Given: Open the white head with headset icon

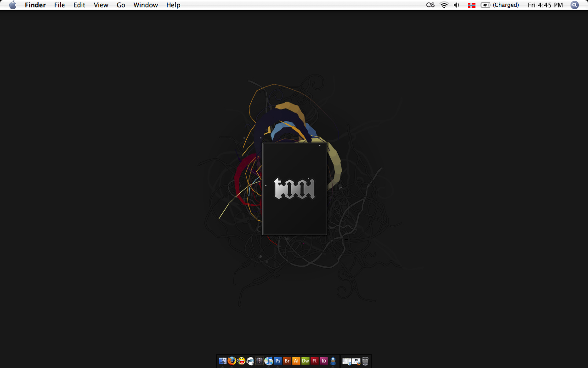Looking at the screenshot, I should [250, 361].
